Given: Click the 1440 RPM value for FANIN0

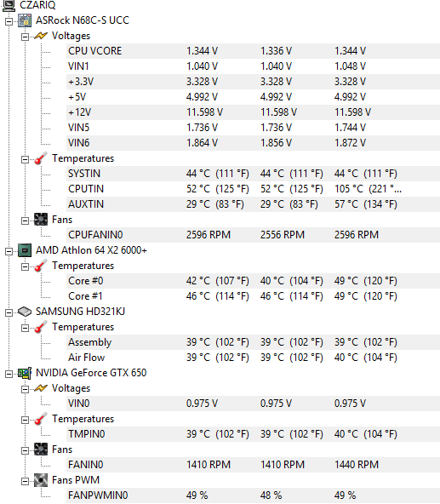Looking at the screenshot, I should pos(357,465).
